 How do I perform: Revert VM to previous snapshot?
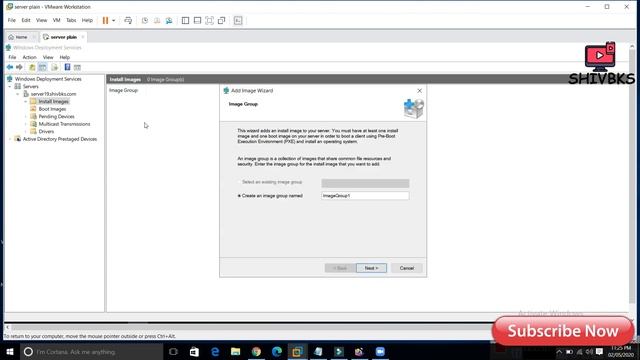pos(157,20)
